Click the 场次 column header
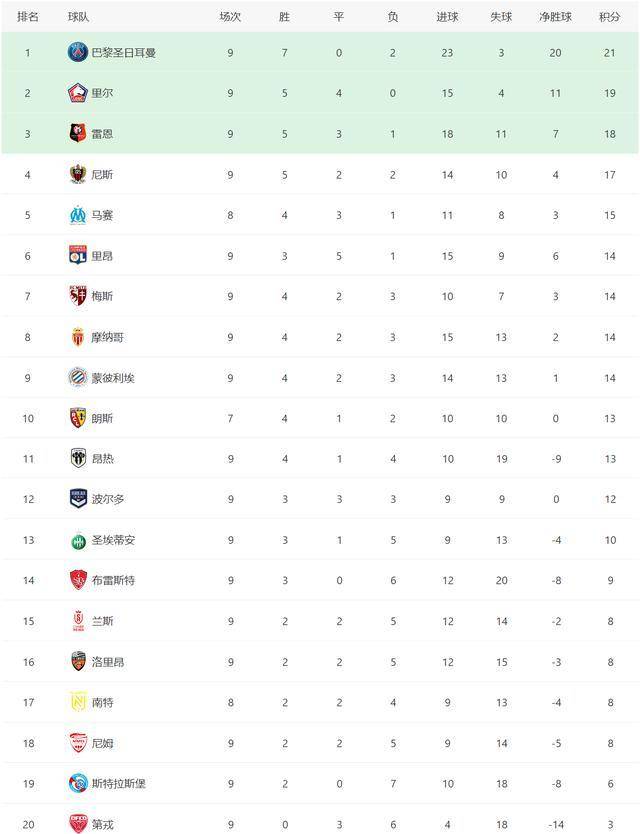The width and height of the screenshot is (640, 834). tap(230, 17)
